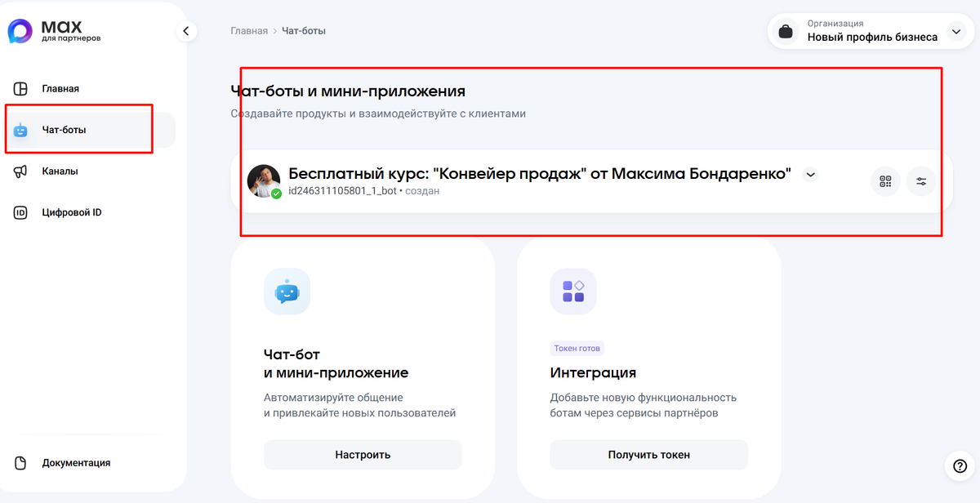Click the bot avatar thumbnail
This screenshot has width=980, height=503.
tap(264, 180)
